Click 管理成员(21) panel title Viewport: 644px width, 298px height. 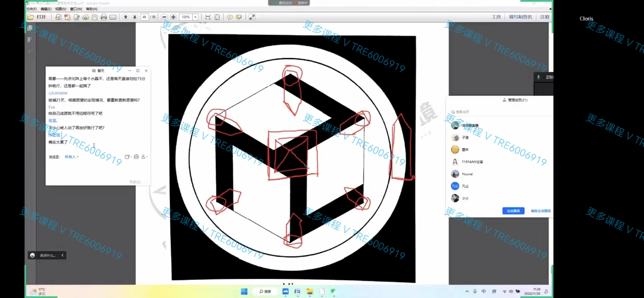(x=518, y=100)
